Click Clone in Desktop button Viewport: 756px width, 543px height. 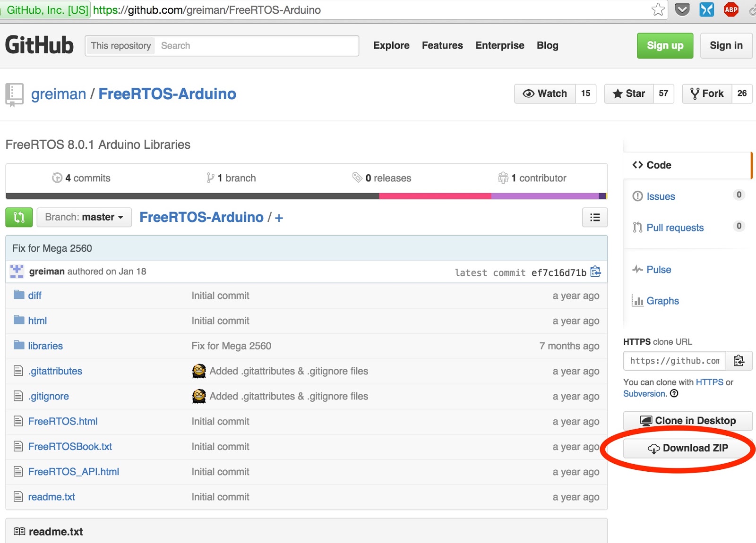pyautogui.click(x=687, y=421)
